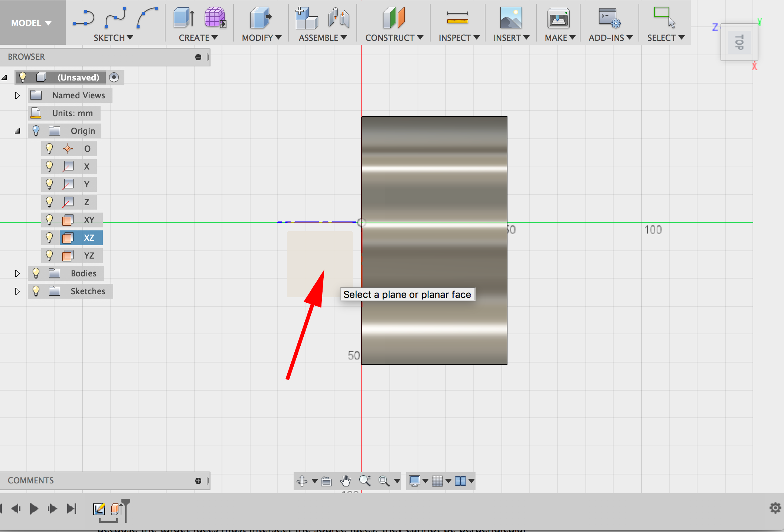
Task: Open the CREATE menu
Action: tap(198, 38)
